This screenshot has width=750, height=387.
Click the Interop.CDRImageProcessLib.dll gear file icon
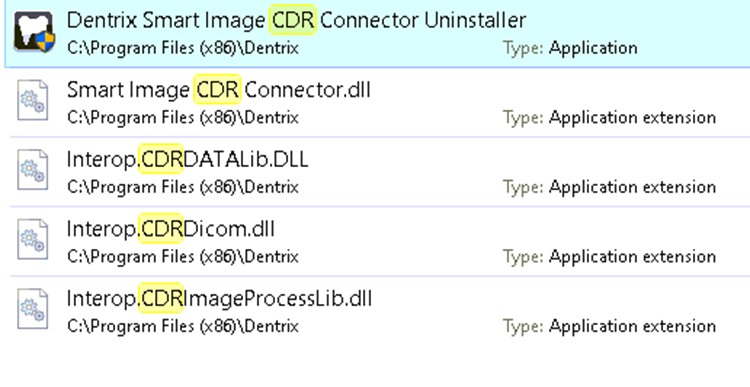[33, 309]
